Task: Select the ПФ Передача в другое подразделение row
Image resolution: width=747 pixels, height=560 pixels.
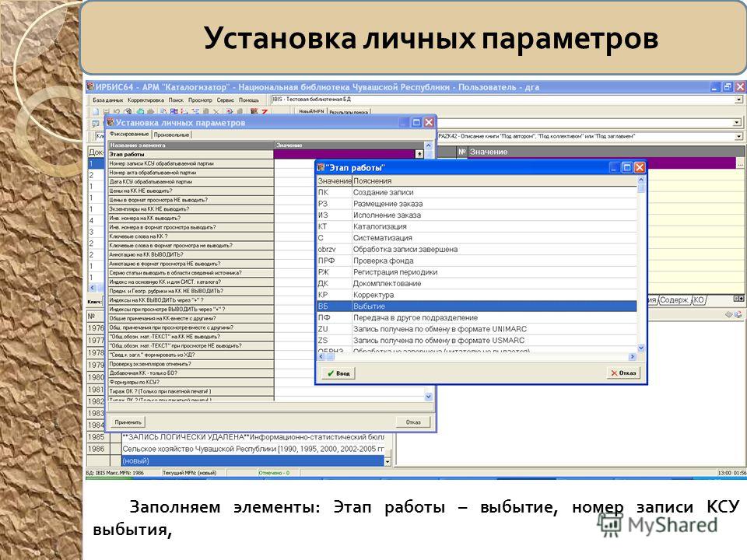Action: pyautogui.click(x=476, y=317)
